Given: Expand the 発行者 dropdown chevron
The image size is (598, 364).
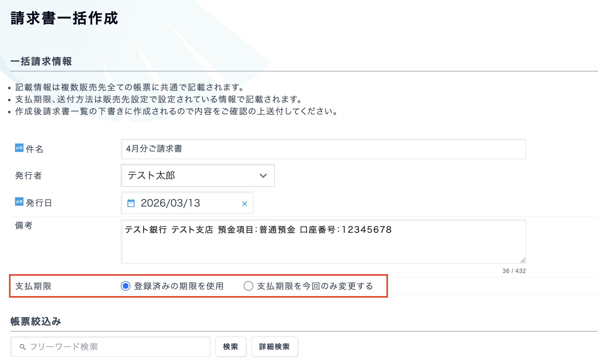Looking at the screenshot, I should pos(263,176).
